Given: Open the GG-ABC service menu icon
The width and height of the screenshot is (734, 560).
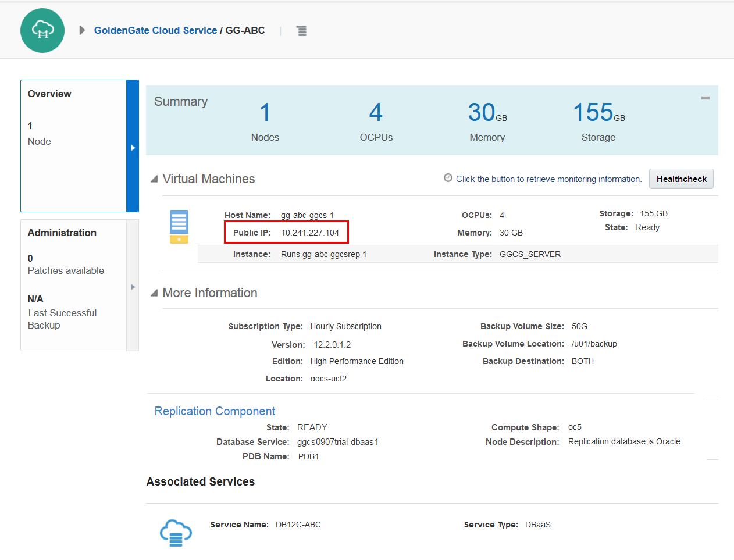Looking at the screenshot, I should click(301, 31).
